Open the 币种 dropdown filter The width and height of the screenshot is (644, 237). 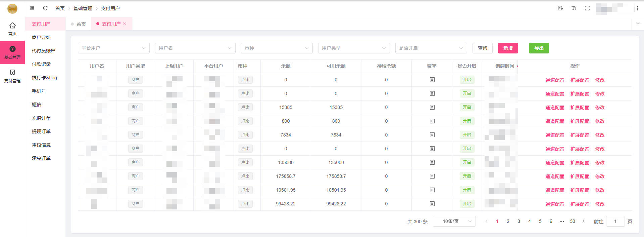pyautogui.click(x=277, y=48)
